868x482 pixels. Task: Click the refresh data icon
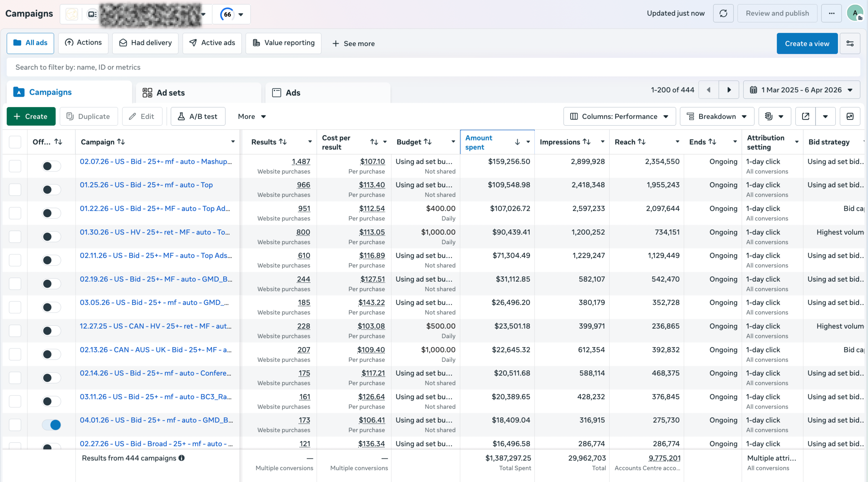pos(723,13)
